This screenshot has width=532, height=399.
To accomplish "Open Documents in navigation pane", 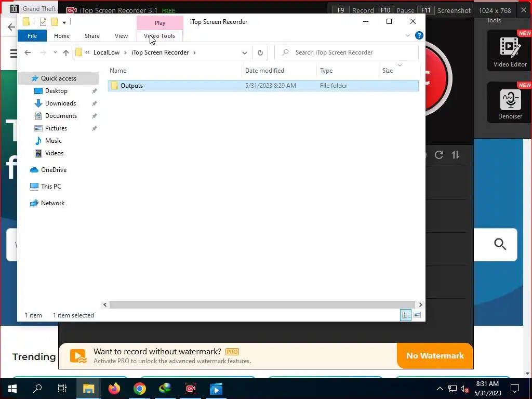I will 61,116.
